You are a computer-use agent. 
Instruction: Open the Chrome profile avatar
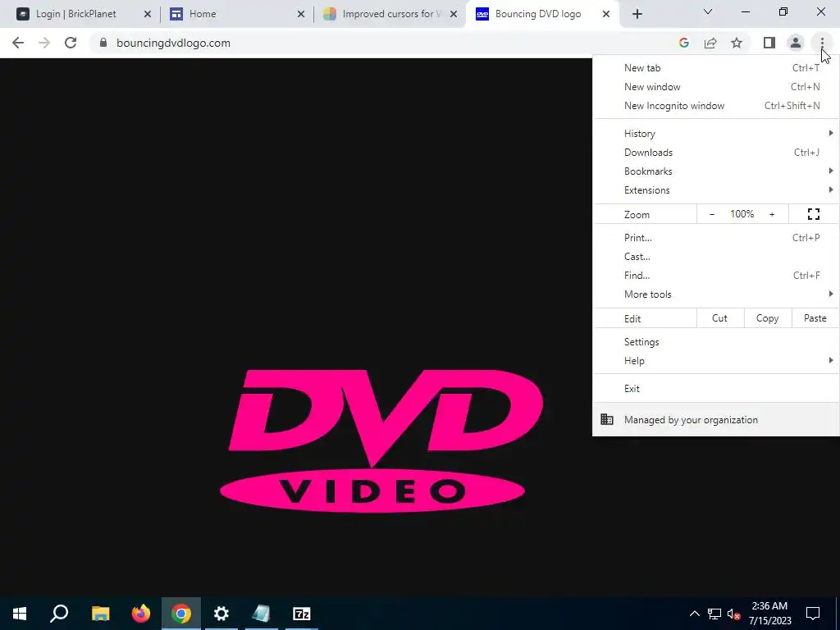796,43
